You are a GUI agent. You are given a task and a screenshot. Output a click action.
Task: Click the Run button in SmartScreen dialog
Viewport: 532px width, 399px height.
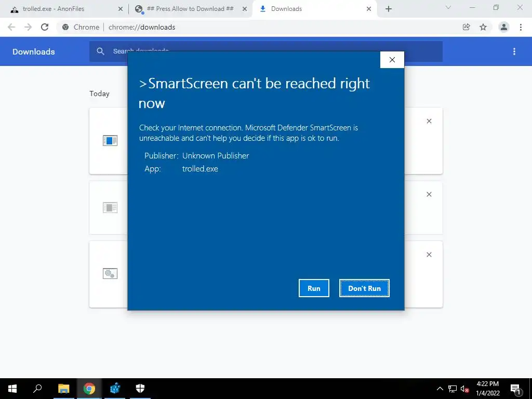click(314, 288)
